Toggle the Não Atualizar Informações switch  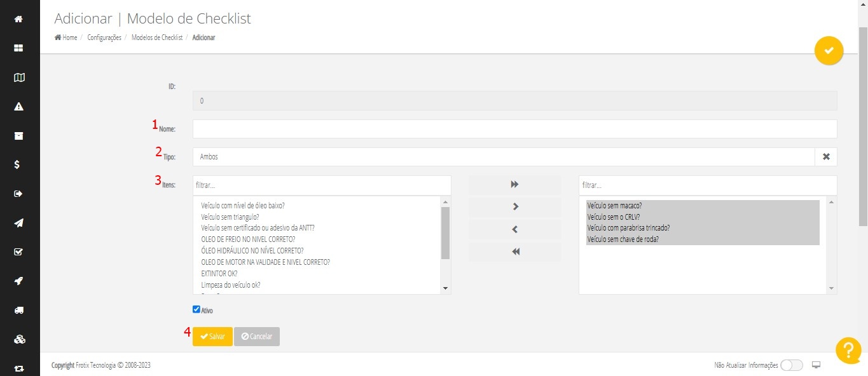click(x=792, y=365)
